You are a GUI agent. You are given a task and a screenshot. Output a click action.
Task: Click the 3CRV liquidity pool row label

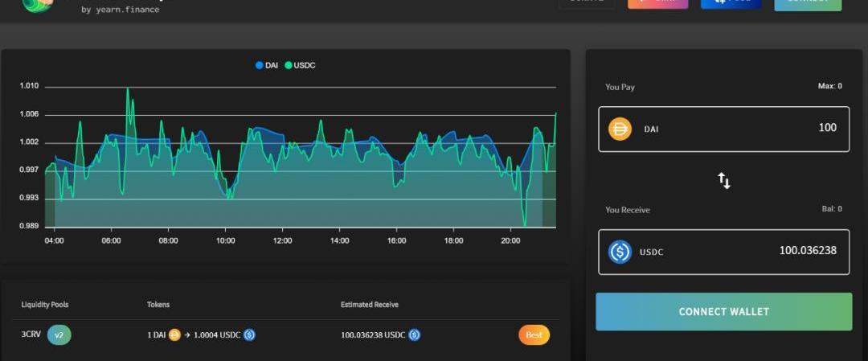(x=32, y=334)
